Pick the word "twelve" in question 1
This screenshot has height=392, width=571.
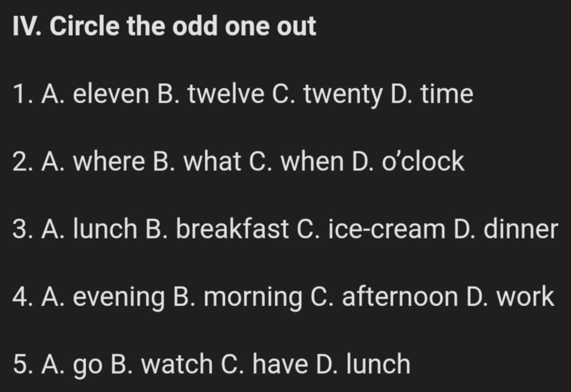tap(226, 94)
